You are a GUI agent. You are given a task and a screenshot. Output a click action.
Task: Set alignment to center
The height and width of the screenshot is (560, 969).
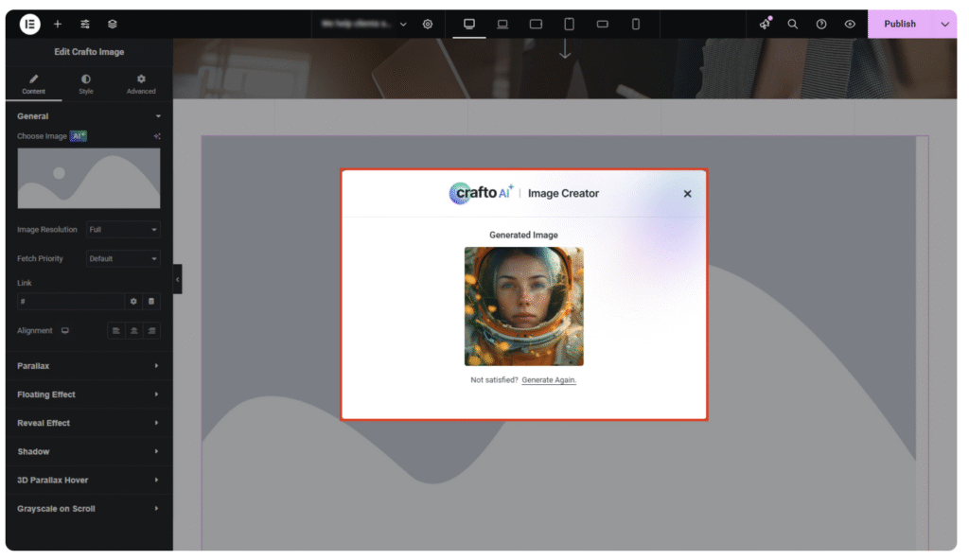pyautogui.click(x=134, y=331)
